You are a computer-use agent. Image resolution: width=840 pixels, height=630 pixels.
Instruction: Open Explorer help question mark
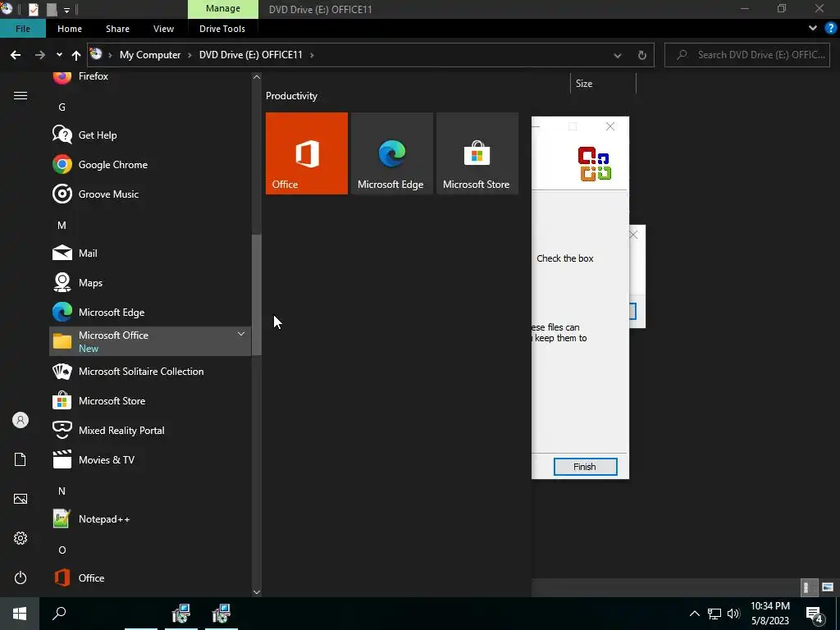point(831,29)
